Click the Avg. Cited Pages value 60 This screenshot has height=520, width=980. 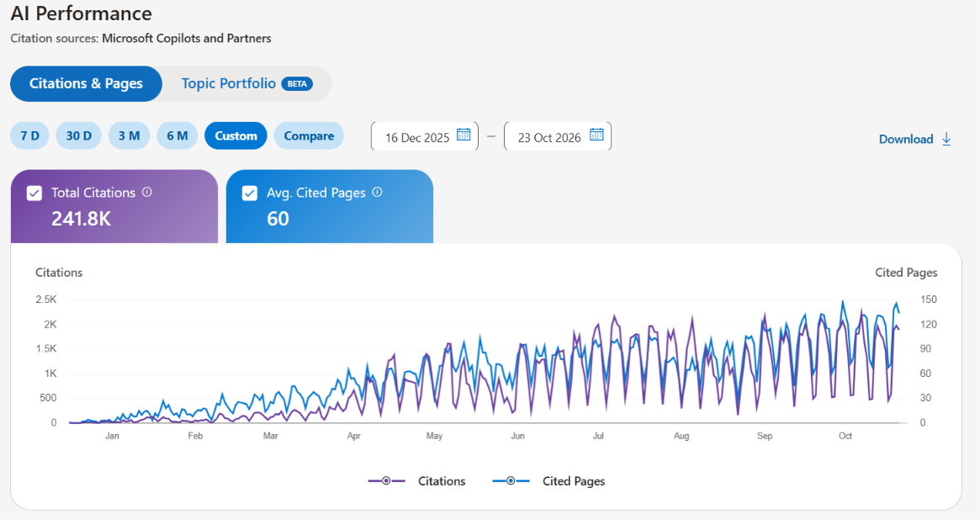pos(278,219)
